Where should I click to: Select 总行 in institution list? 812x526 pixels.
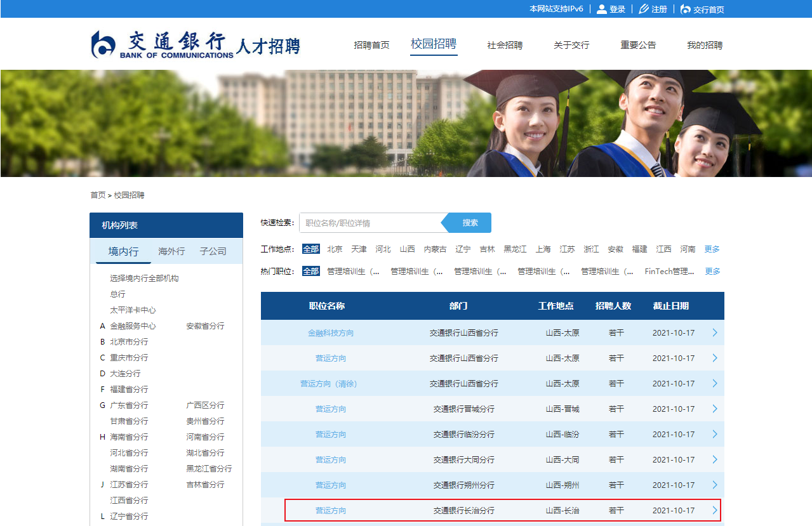117,294
